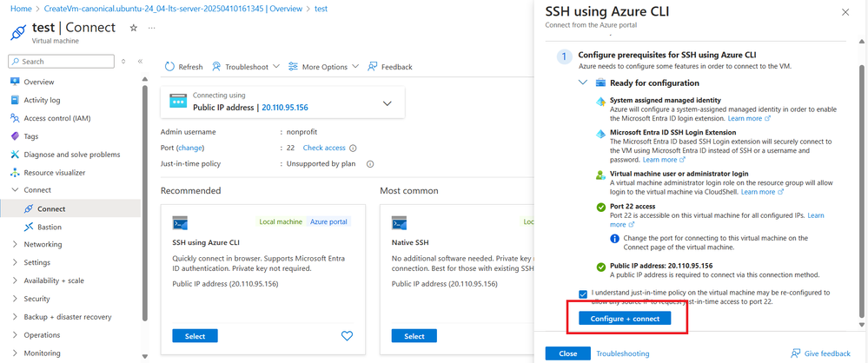Click Give feedback icon in panel footer
This screenshot has width=868, height=363.
(796, 353)
